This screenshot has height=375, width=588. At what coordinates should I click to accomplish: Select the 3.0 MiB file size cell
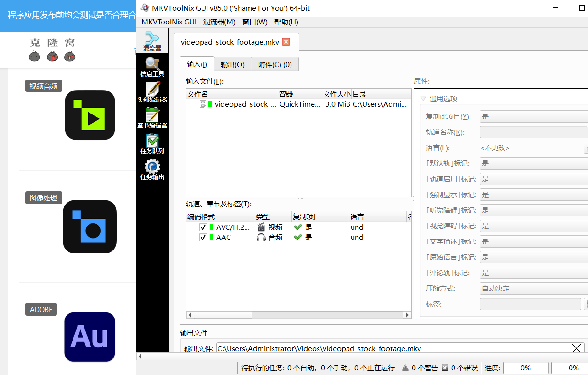[337, 104]
